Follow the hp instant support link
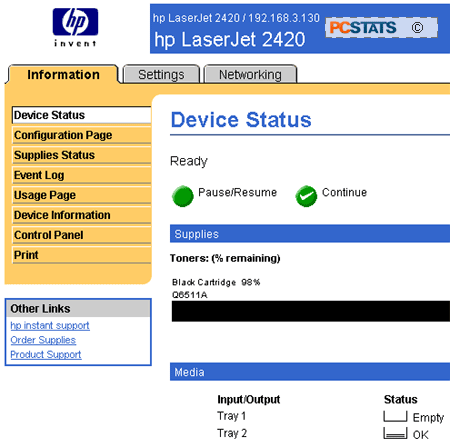Viewport: 450px width, 447px height. pyautogui.click(x=50, y=326)
